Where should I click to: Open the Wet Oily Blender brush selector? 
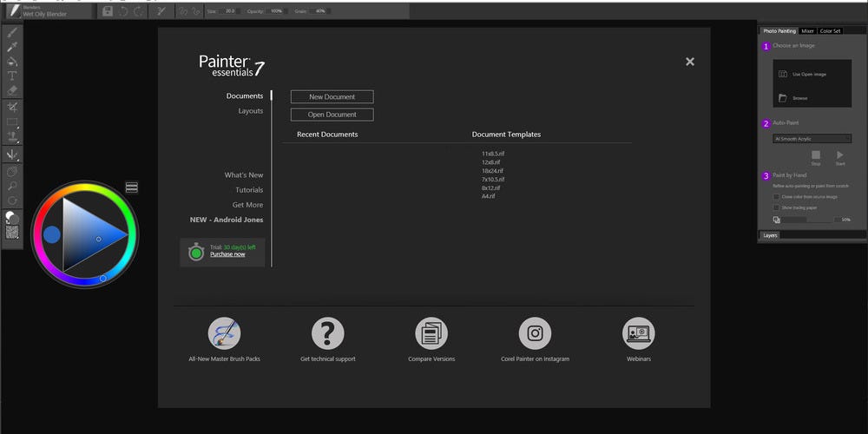(47, 11)
